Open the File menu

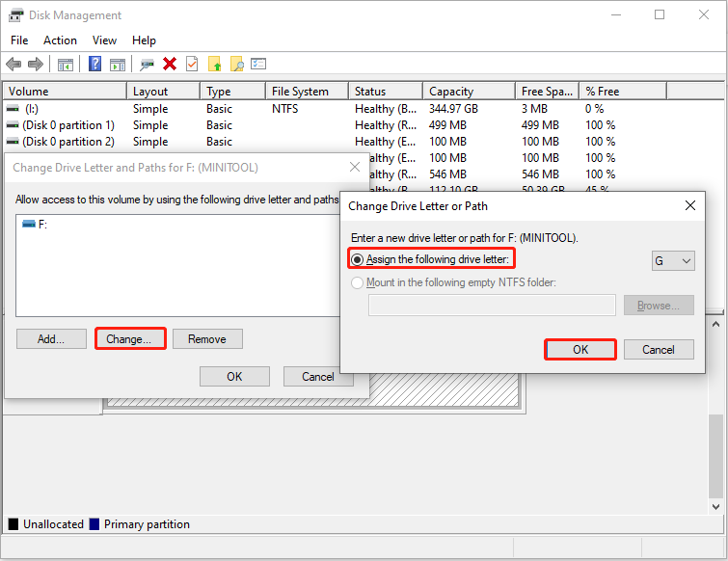click(19, 40)
